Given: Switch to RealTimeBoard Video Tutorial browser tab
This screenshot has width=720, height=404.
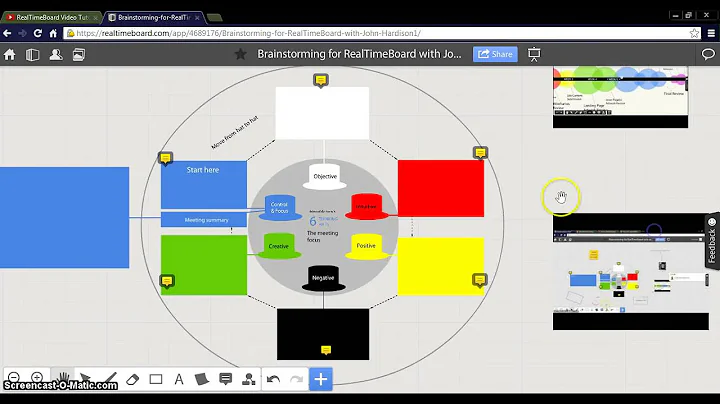Looking at the screenshot, I should tap(51, 17).
